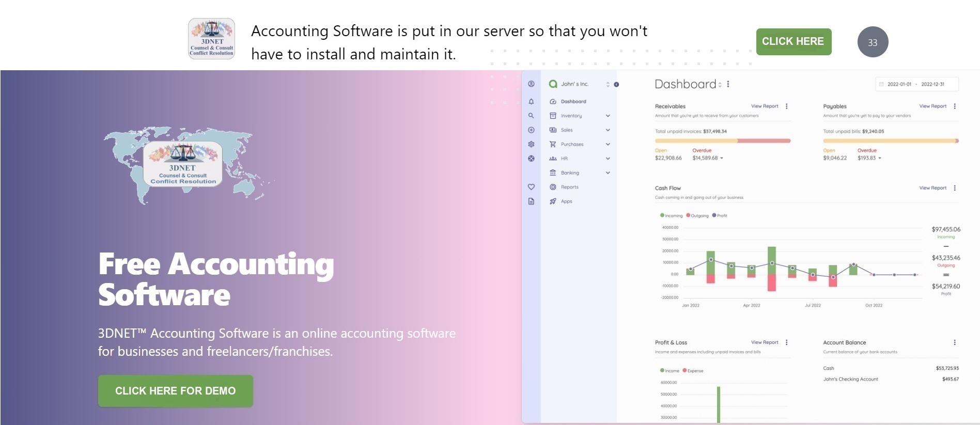Click the lifebuoy support icon

531,159
